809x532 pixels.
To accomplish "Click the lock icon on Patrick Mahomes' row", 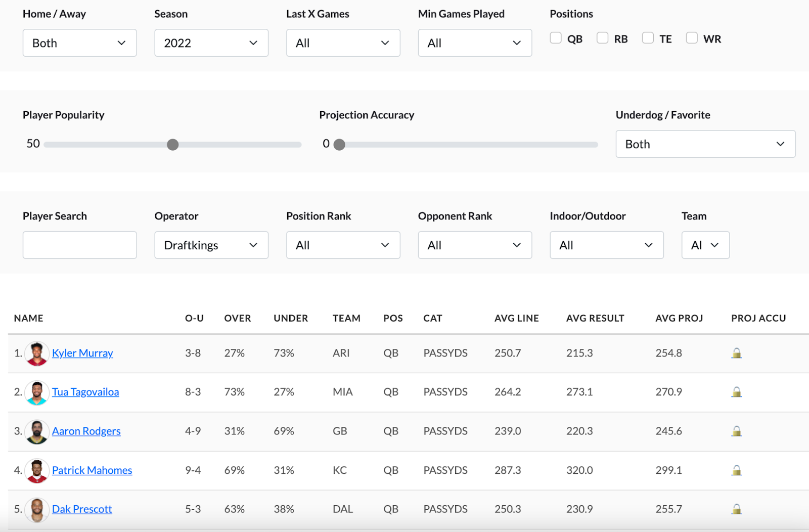I will [x=737, y=470].
